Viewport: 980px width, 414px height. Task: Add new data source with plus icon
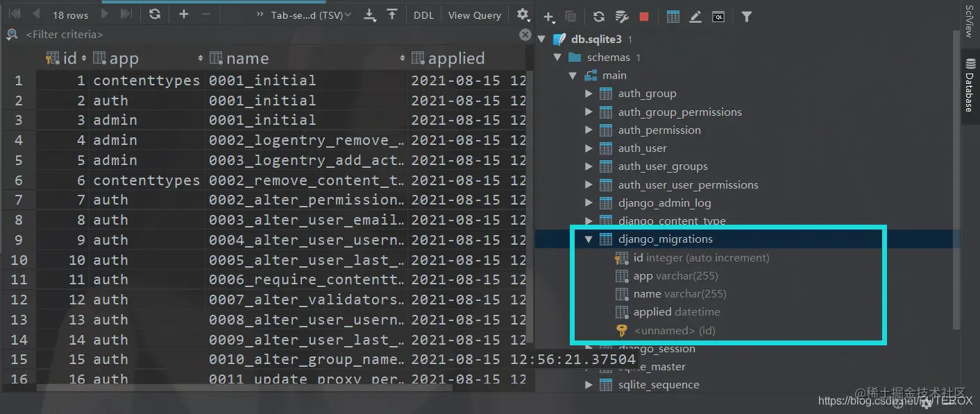pos(549,17)
